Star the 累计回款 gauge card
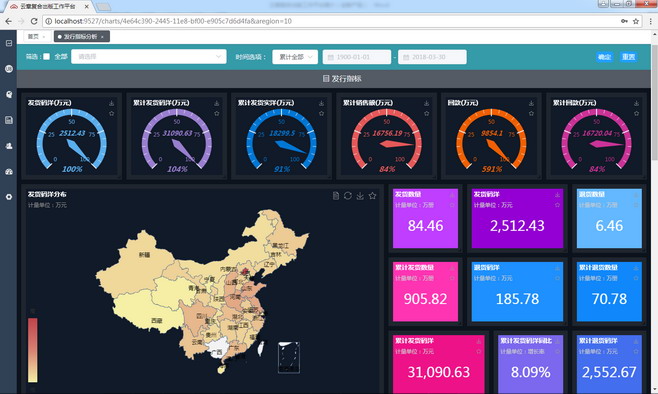 [636, 113]
